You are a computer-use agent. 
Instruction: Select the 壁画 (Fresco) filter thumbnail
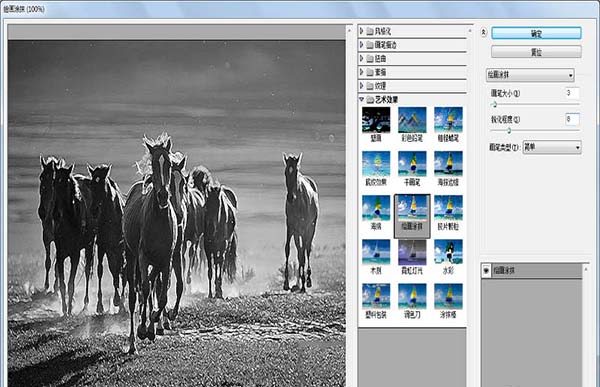tap(376, 120)
